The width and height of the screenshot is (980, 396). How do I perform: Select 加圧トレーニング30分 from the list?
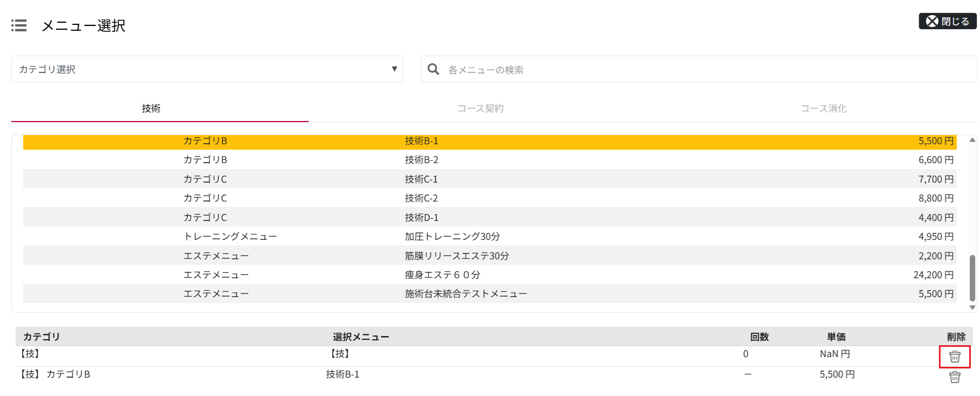click(x=452, y=237)
